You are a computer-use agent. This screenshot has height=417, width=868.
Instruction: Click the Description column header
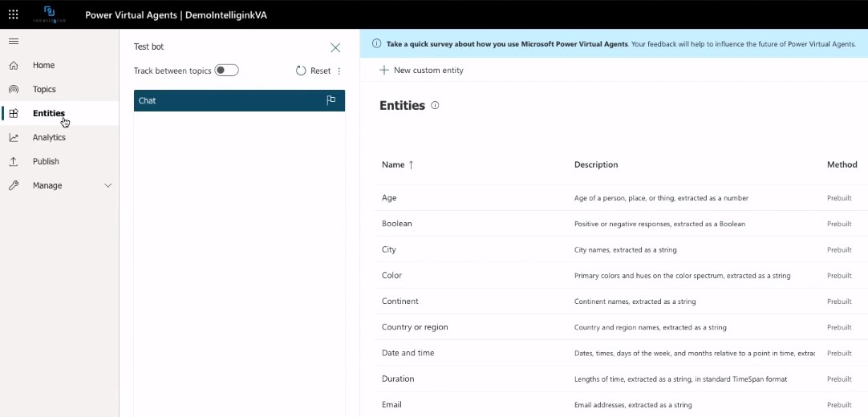[x=596, y=165]
